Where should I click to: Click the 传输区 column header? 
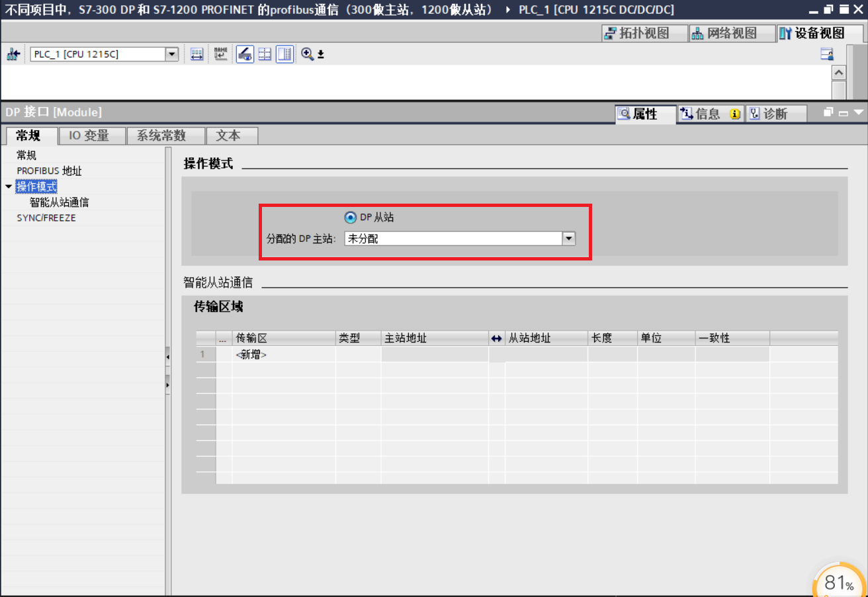click(x=284, y=338)
